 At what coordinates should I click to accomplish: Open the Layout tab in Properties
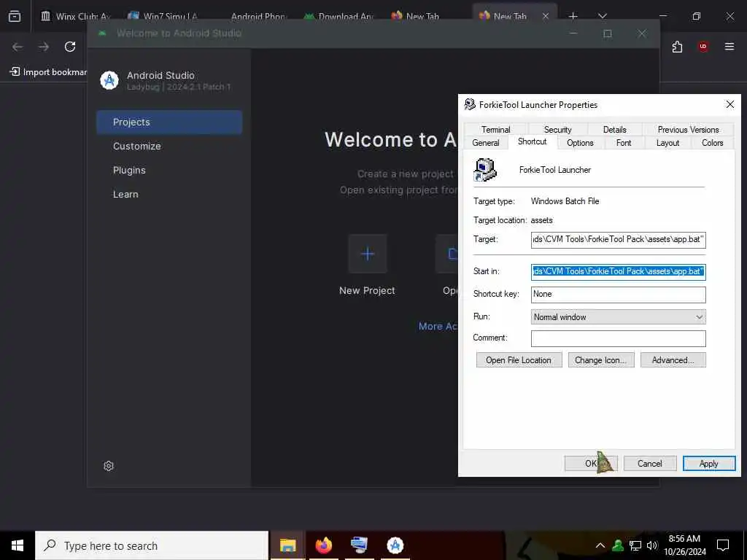click(x=667, y=143)
